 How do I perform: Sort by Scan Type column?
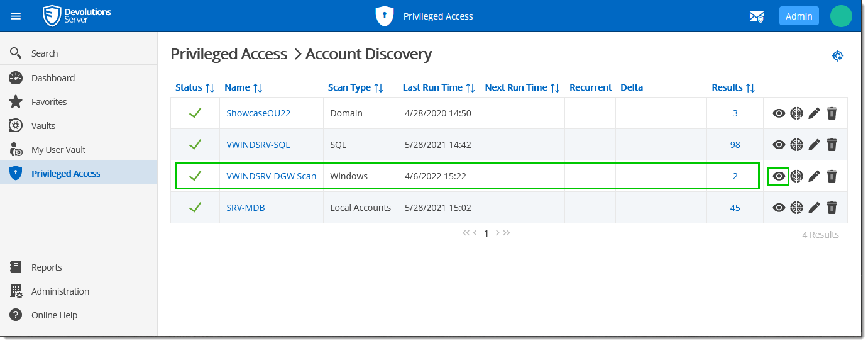pyautogui.click(x=355, y=87)
